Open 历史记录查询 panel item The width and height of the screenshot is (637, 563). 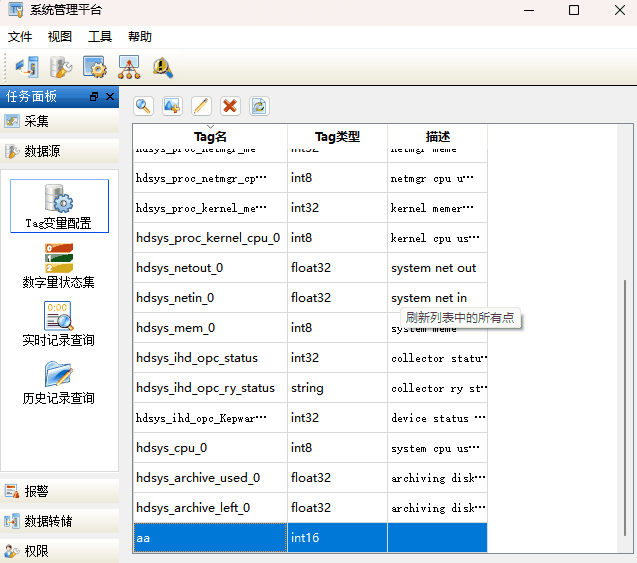click(x=59, y=383)
